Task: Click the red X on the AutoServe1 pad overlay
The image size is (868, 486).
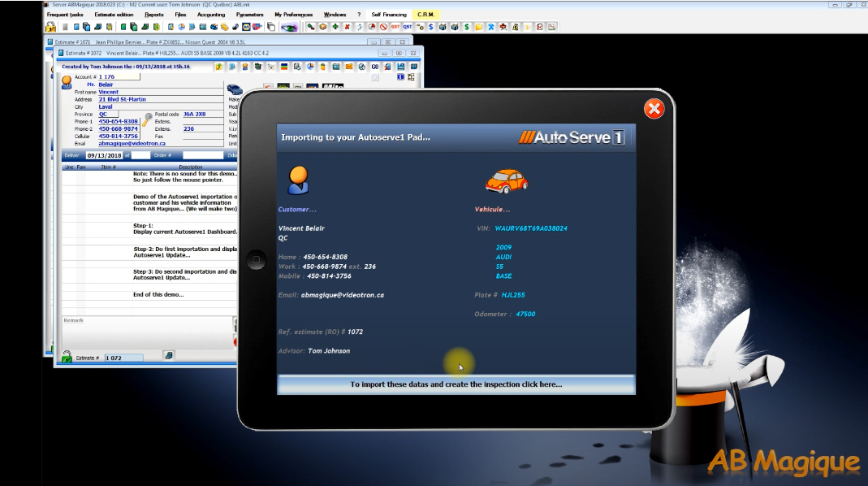Action: [654, 108]
